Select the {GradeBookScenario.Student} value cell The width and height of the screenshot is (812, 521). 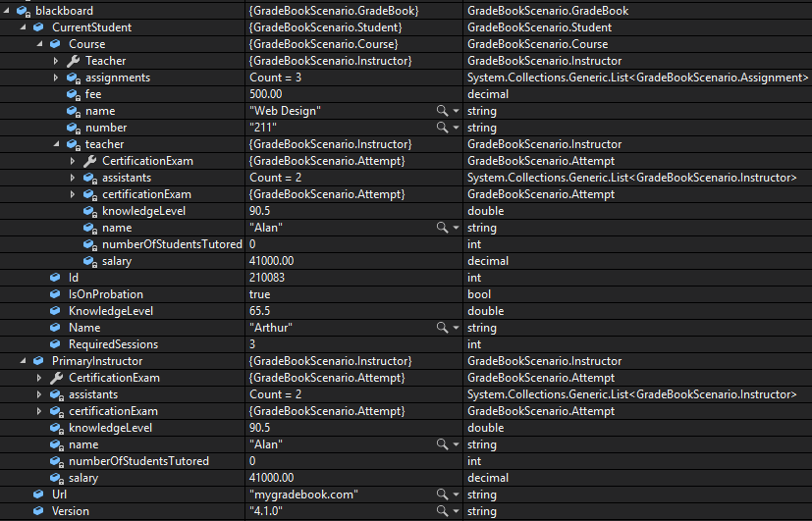(325, 27)
